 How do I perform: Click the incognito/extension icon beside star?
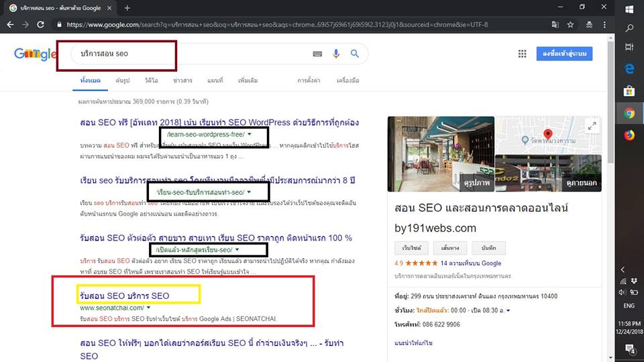click(x=589, y=25)
